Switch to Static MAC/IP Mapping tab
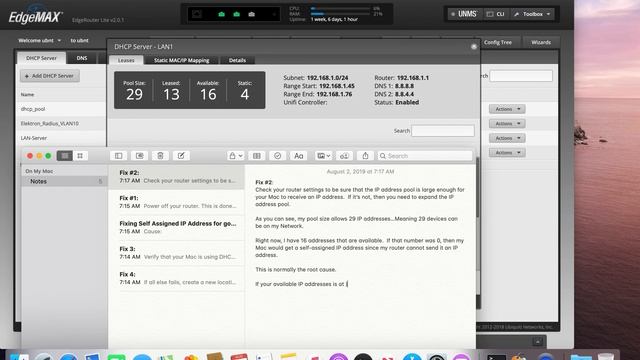 181,60
